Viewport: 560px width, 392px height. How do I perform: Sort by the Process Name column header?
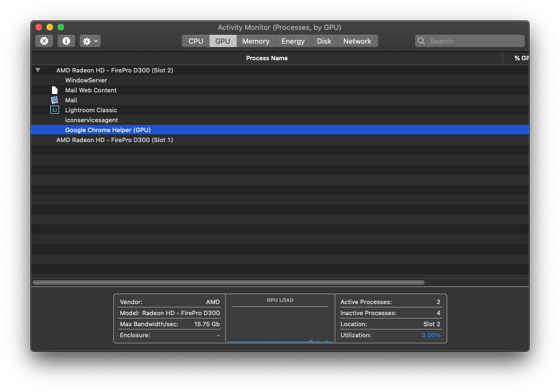click(x=267, y=58)
